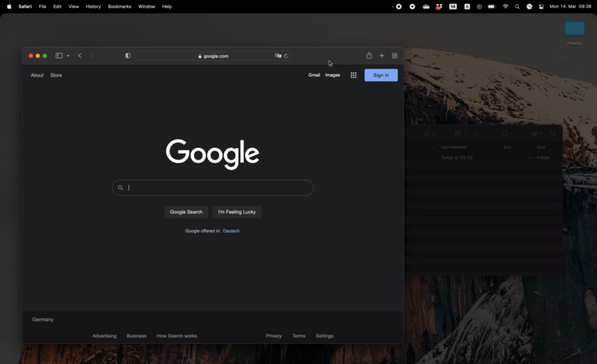Screen dimensions: 597x364
Task: Open the battery status icon
Action: point(492,7)
